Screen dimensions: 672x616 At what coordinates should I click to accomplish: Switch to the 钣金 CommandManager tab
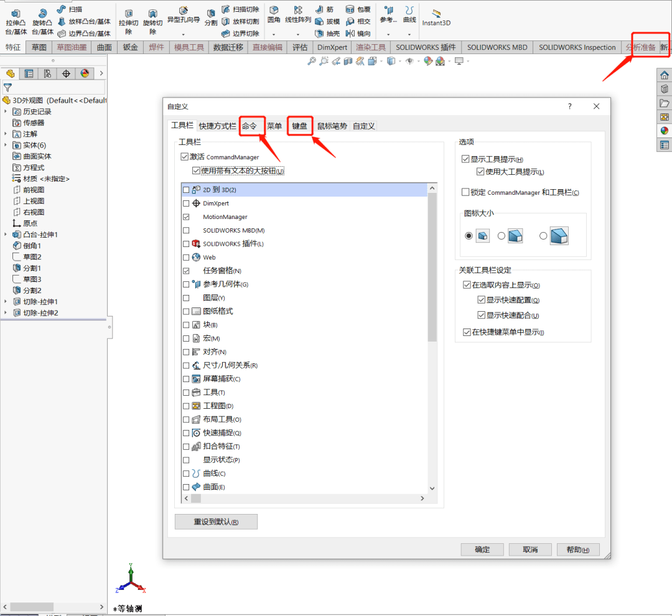(x=130, y=47)
